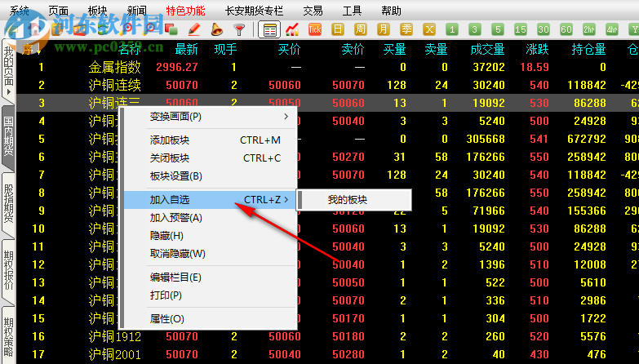The image size is (639, 364).
Task: Click the 2996.27 latest price cell
Action: pyautogui.click(x=177, y=67)
